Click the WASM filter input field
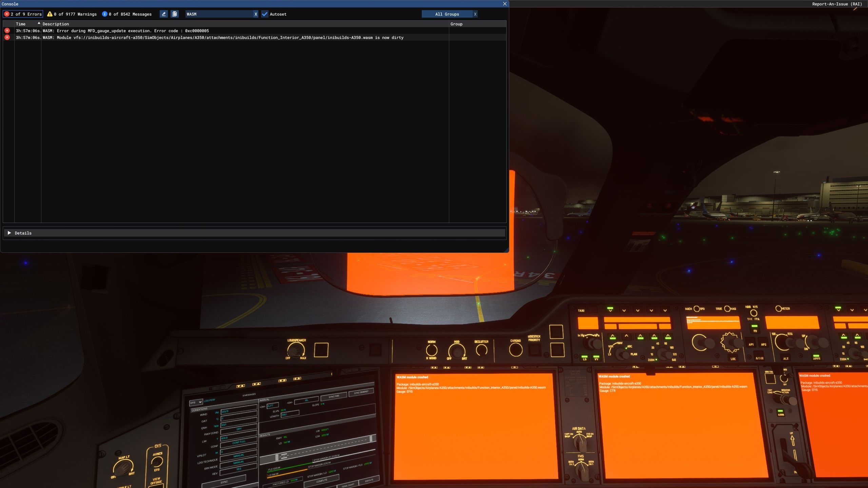The width and height of the screenshot is (868, 488). click(x=219, y=14)
